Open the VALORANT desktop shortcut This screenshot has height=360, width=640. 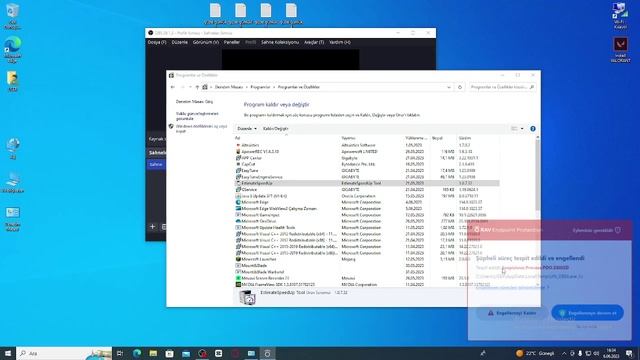[x=620, y=50]
